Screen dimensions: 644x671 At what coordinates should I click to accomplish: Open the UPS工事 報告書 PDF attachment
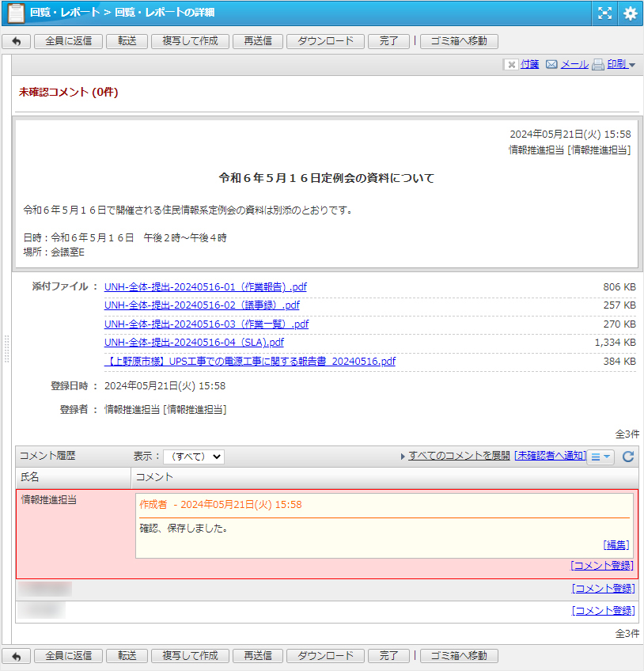pyautogui.click(x=250, y=362)
